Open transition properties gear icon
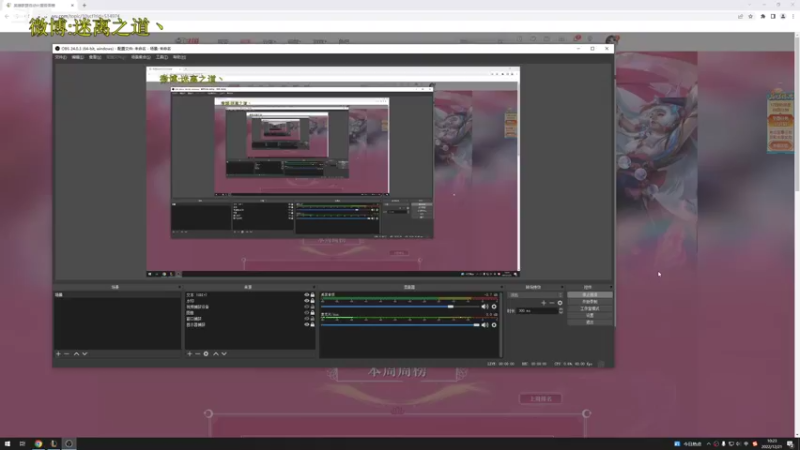This screenshot has height=450, width=800. coord(560,303)
